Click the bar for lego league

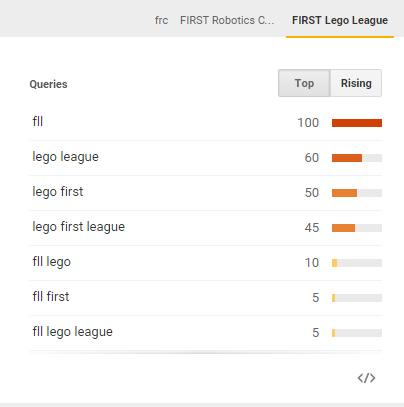[357, 158]
